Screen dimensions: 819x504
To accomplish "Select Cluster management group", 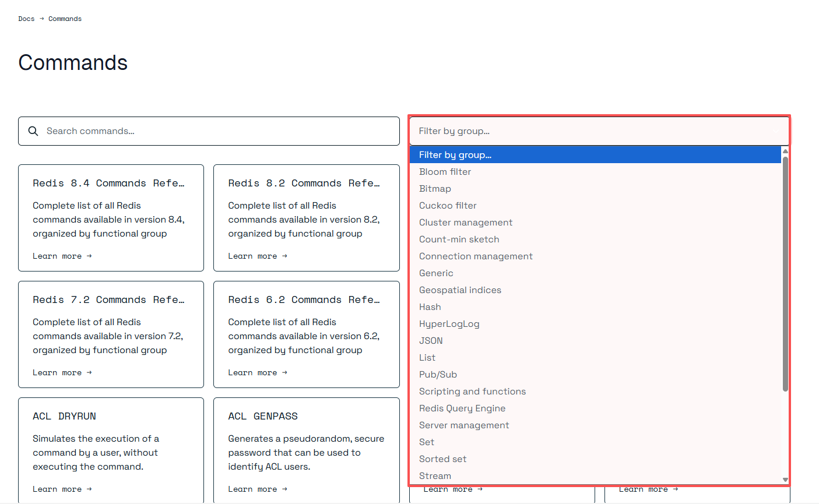I will pyautogui.click(x=595, y=223).
